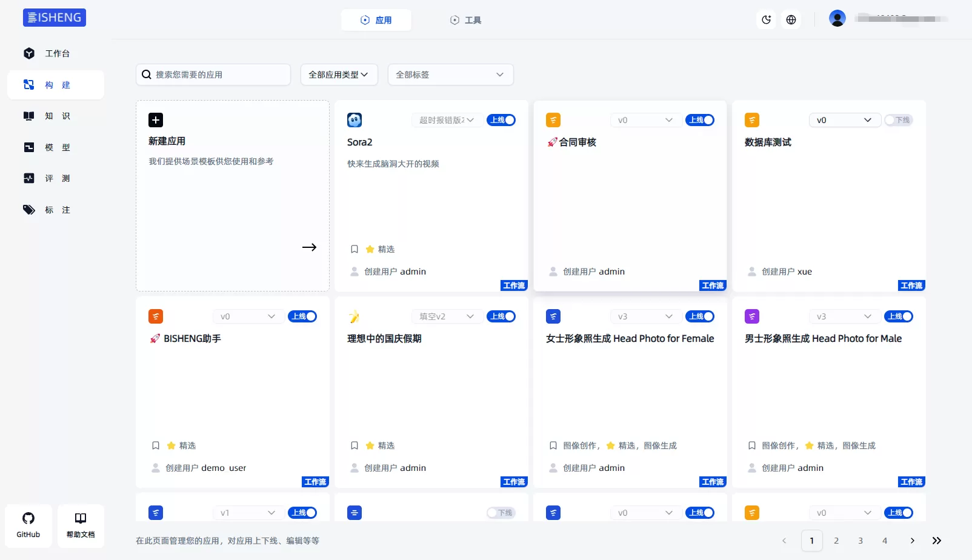The image size is (972, 560).
Task: Switch to the 应用 tab
Action: pos(376,20)
